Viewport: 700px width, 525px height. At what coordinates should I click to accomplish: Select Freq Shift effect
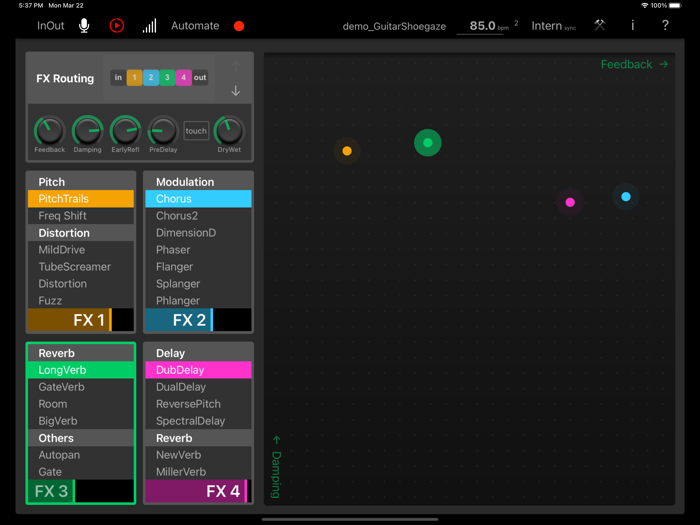coord(81,216)
